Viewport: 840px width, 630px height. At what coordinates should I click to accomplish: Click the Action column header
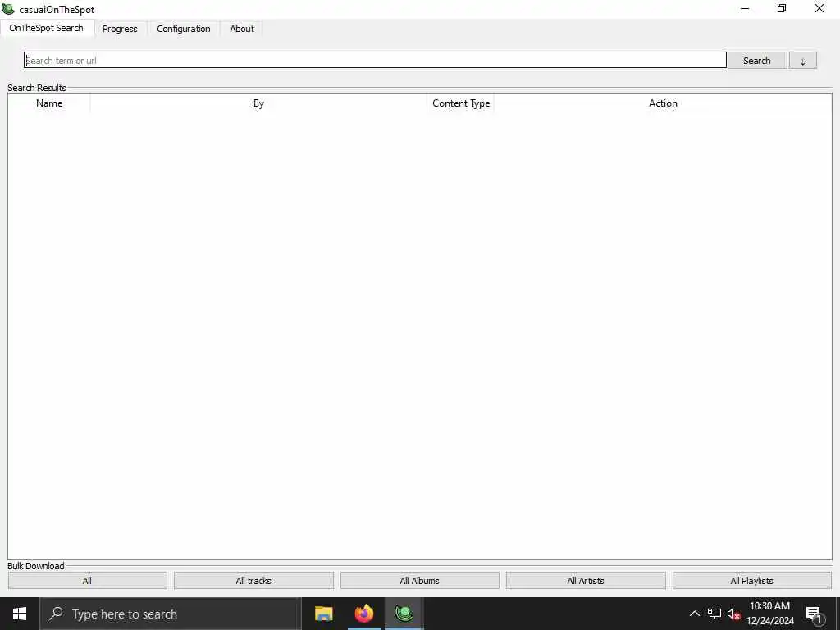[x=663, y=103]
